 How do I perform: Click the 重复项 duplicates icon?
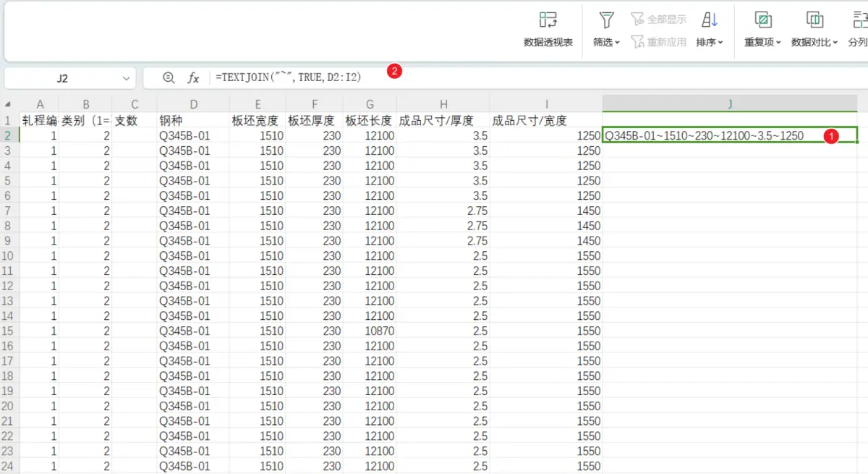(762, 20)
